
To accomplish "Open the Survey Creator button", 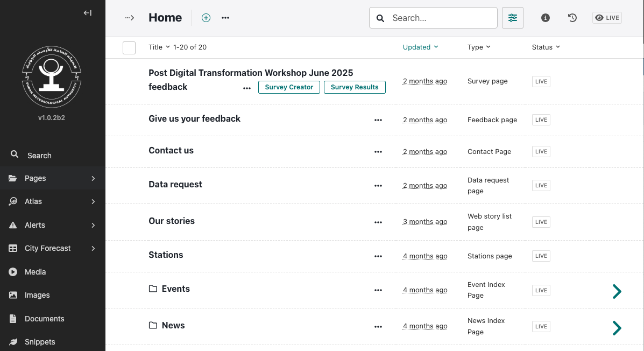I will pyautogui.click(x=289, y=87).
